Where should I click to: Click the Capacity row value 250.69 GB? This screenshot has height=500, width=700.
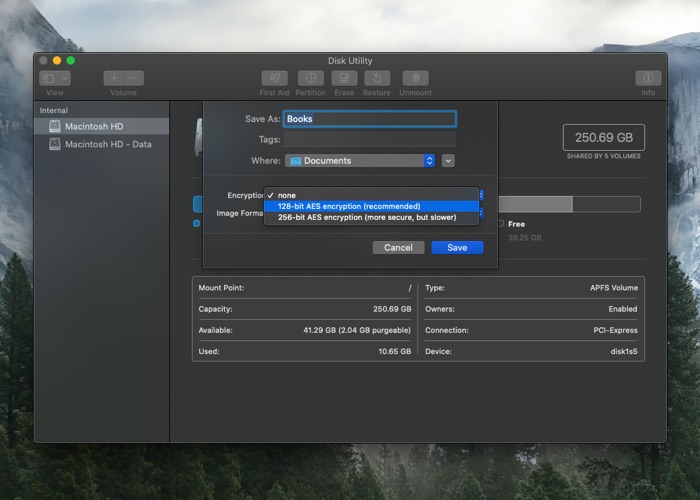(x=392, y=309)
